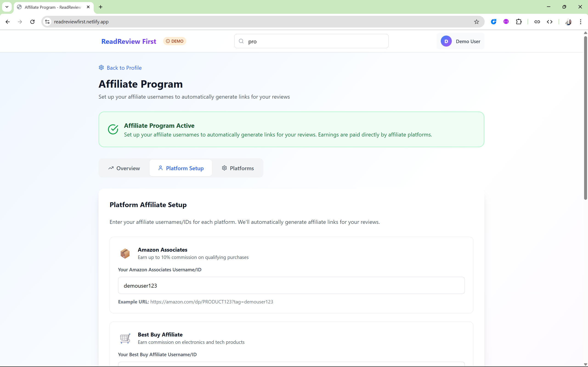The width and height of the screenshot is (588, 367).
Task: Click the site information icon in address bar
Action: [x=47, y=22]
